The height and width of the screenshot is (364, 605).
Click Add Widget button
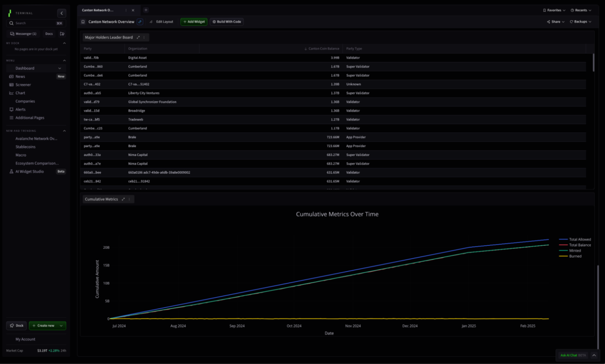tap(194, 22)
